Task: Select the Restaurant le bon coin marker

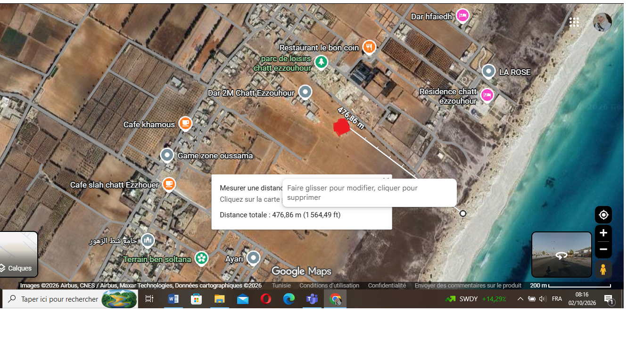Action: [369, 47]
